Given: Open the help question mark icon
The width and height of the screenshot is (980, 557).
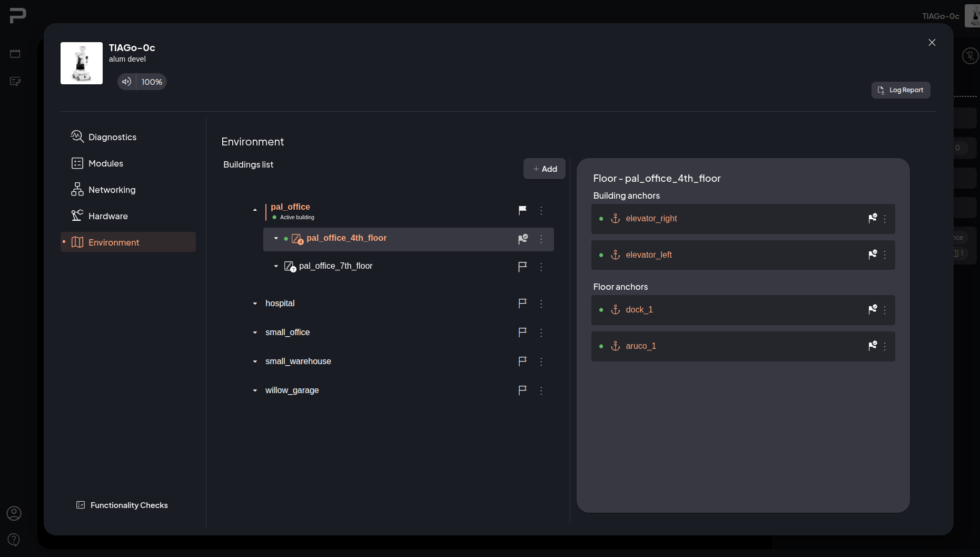Looking at the screenshot, I should pyautogui.click(x=14, y=540).
